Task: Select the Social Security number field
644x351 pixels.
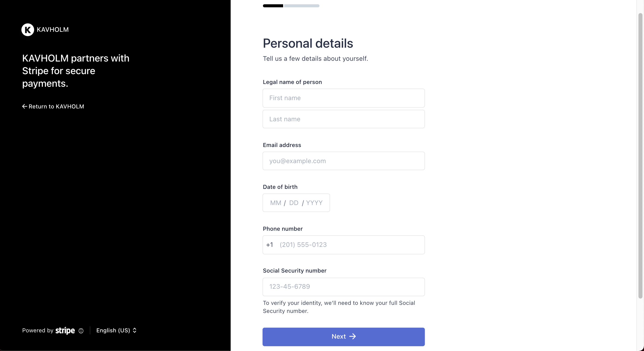Action: coord(344,287)
